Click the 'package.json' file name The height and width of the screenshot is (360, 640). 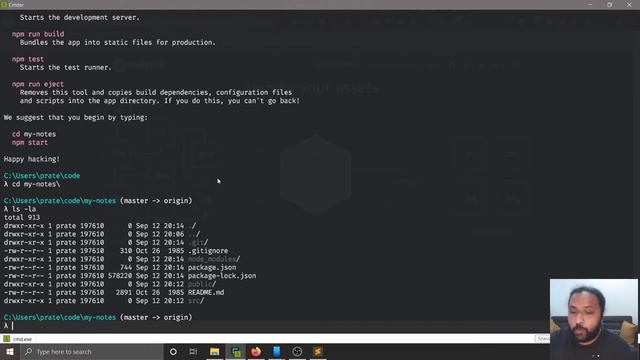pos(212,267)
